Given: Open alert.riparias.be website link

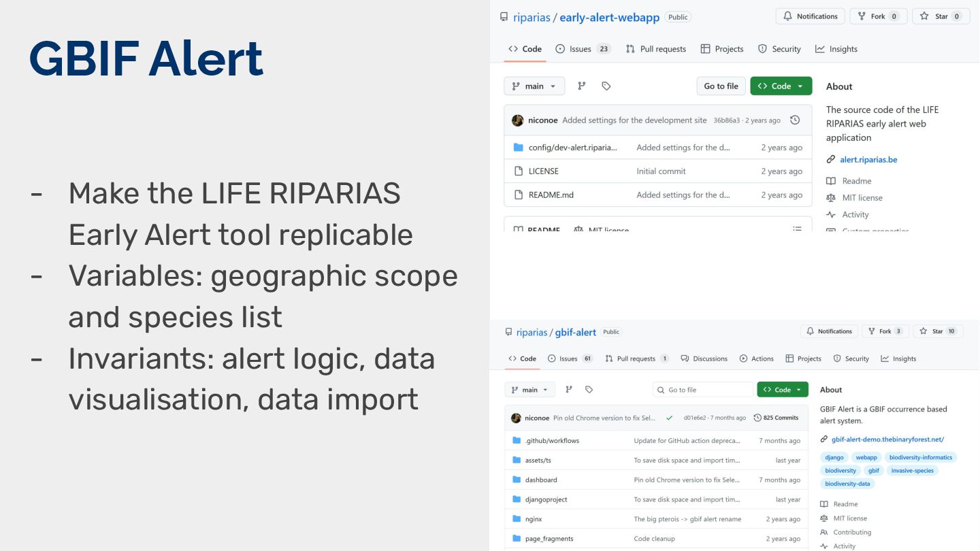Looking at the screenshot, I should 868,160.
